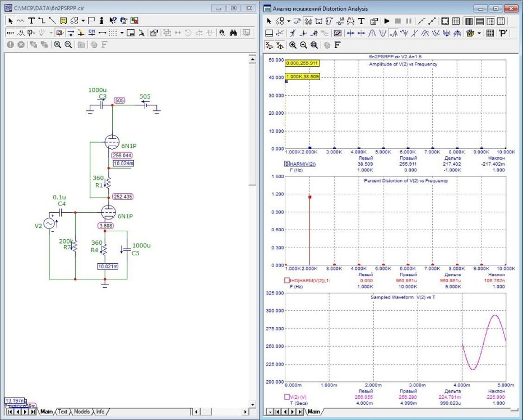Switch to the Text tab
Screen dimensions: 523x420
pyautogui.click(x=63, y=412)
